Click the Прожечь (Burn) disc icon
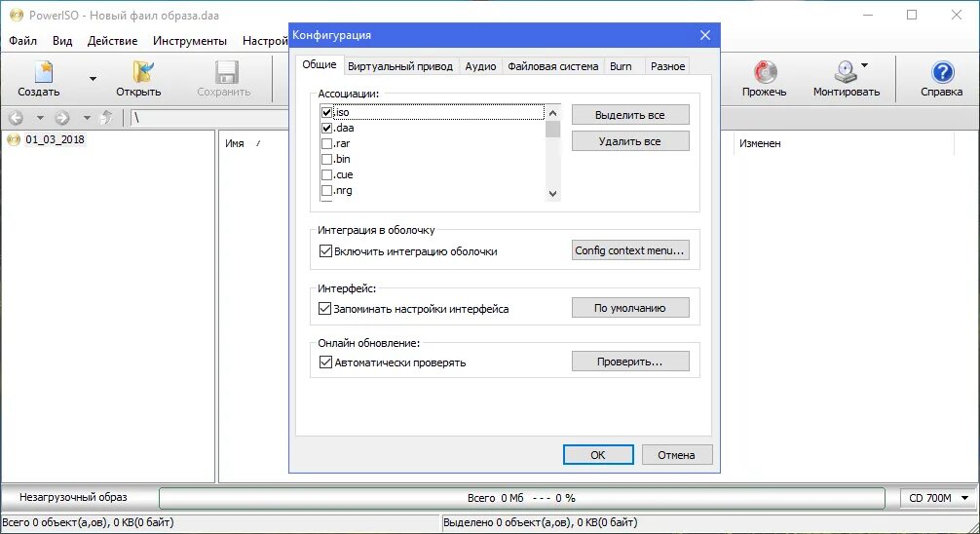This screenshot has height=534, width=980. tap(765, 72)
